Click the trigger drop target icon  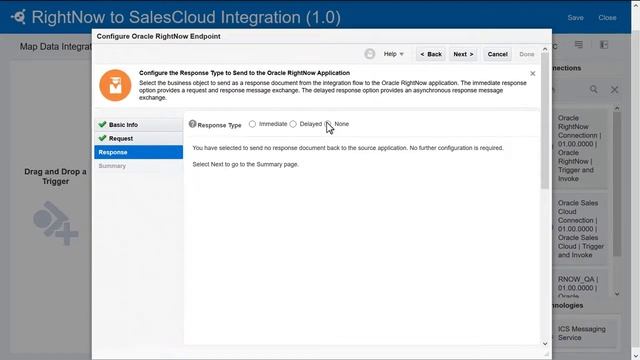tap(56, 223)
